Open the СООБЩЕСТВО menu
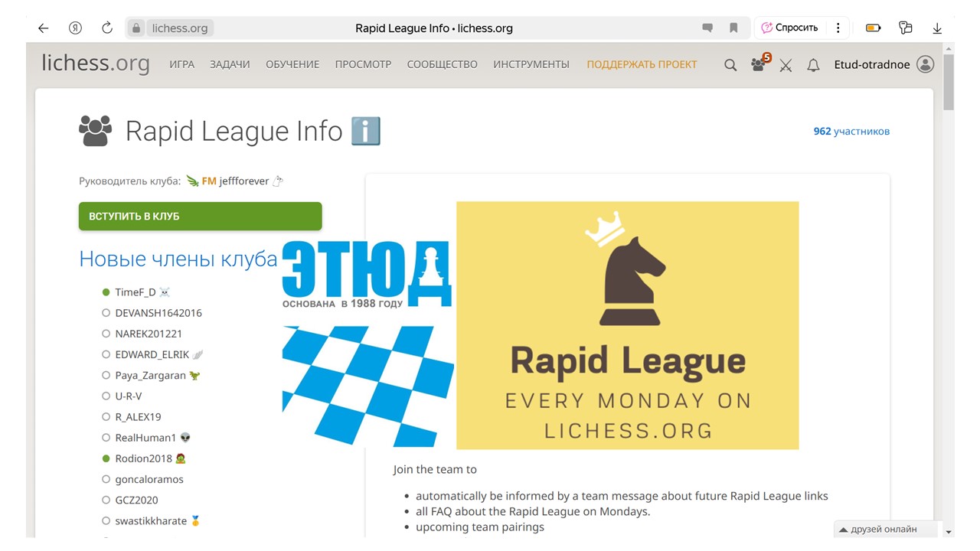This screenshot has width=980, height=551. (442, 64)
